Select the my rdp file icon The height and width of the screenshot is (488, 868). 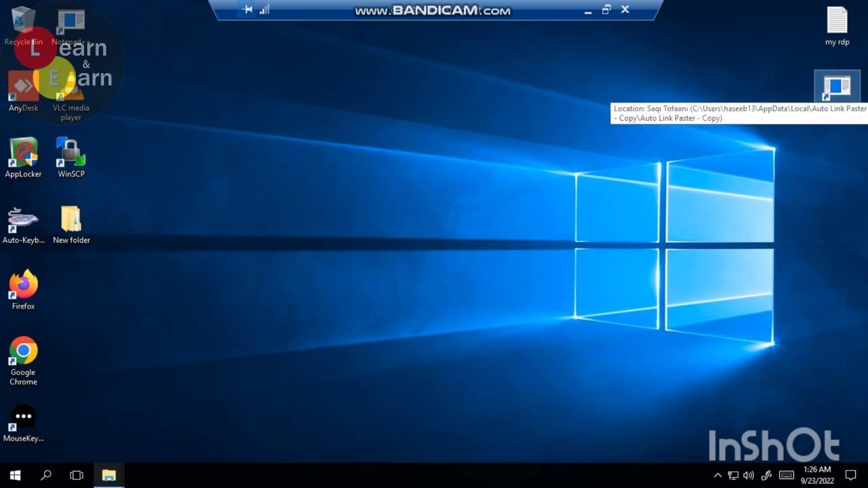click(x=837, y=26)
